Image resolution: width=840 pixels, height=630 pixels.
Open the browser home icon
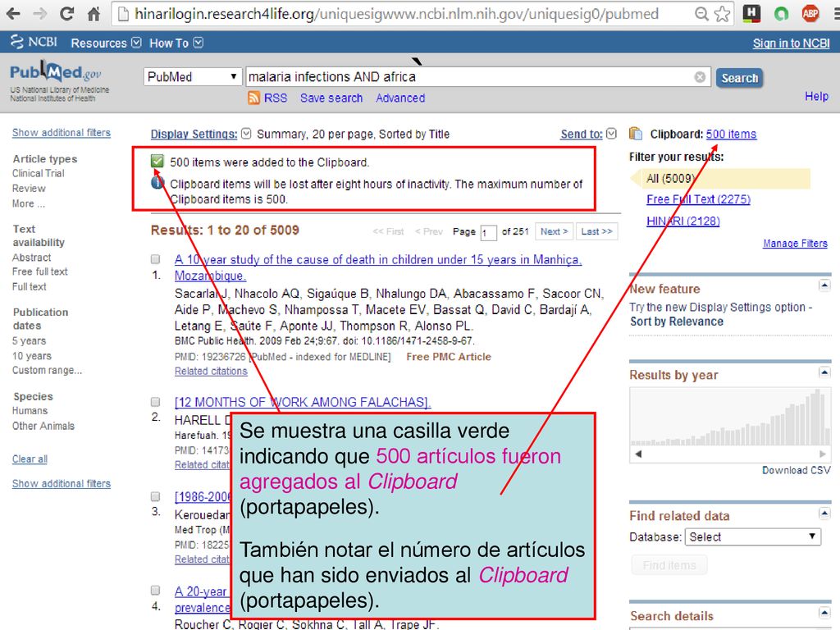tap(94, 13)
